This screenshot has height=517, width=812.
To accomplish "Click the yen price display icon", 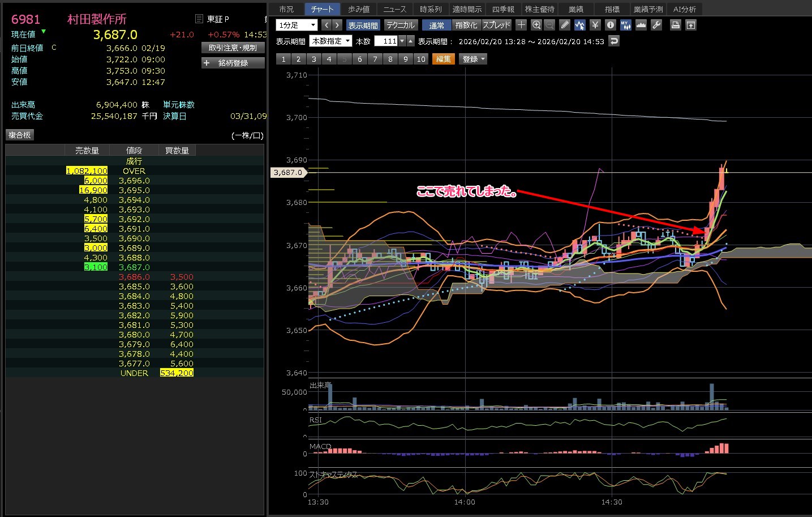I will point(595,25).
